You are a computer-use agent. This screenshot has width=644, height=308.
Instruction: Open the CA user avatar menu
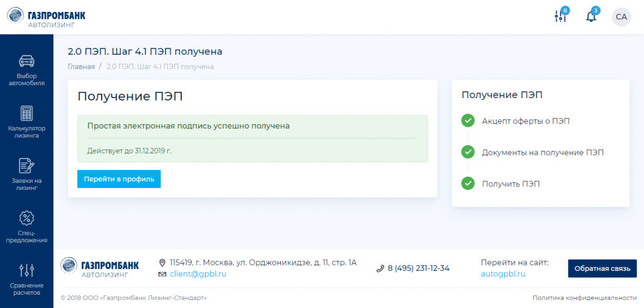pos(621,17)
